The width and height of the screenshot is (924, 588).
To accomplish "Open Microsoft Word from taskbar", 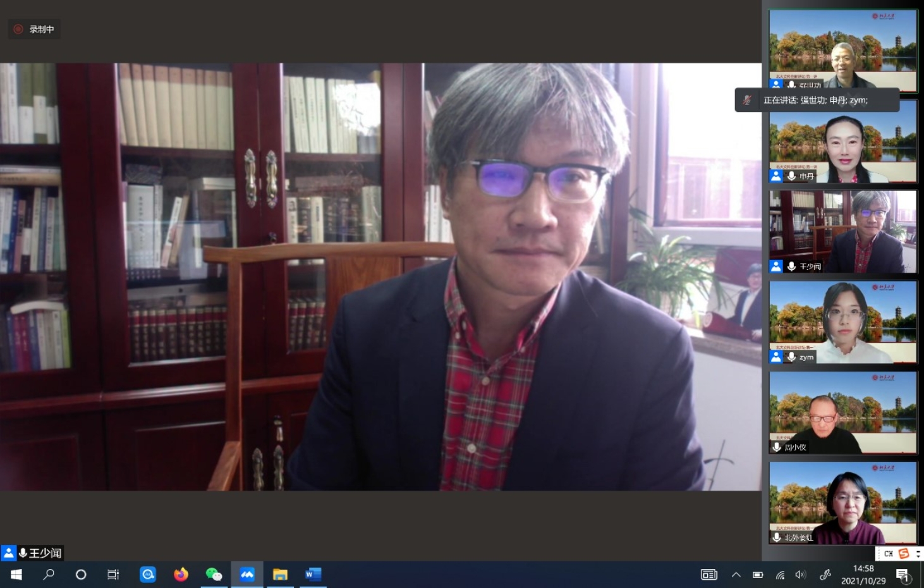I will [313, 575].
